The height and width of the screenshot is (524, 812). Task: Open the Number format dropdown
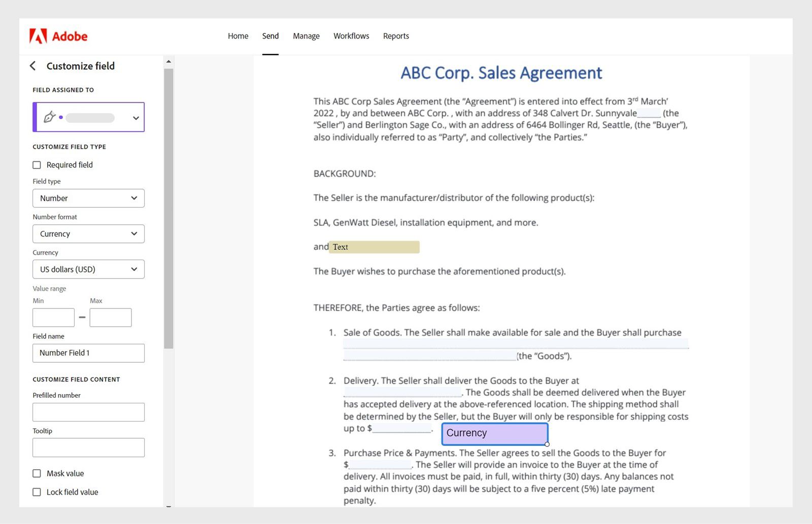89,234
